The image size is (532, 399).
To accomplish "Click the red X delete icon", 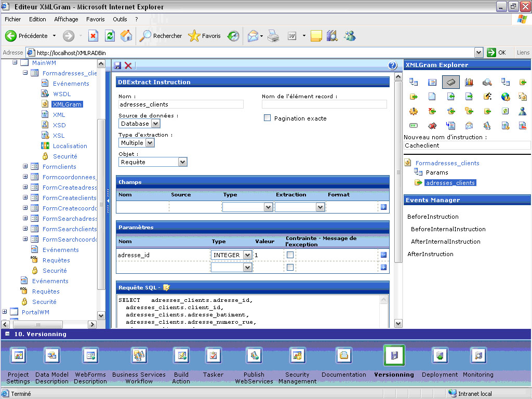I will pyautogui.click(x=128, y=65).
